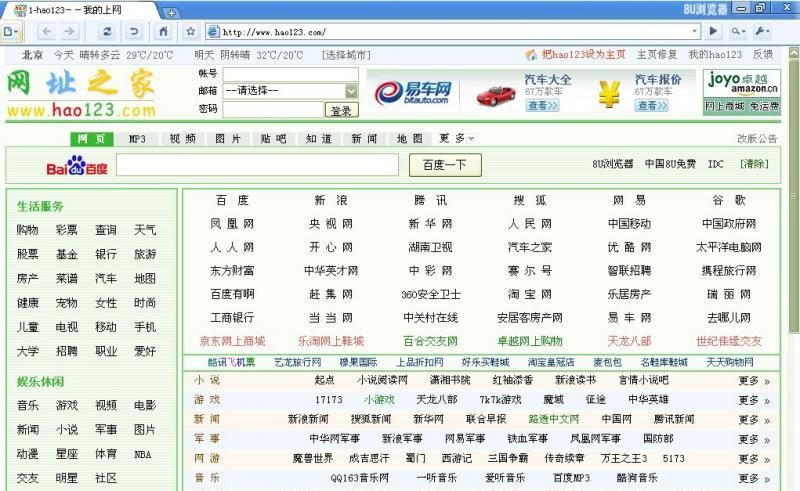Expand 更多 in the 网游 row

tap(754, 459)
